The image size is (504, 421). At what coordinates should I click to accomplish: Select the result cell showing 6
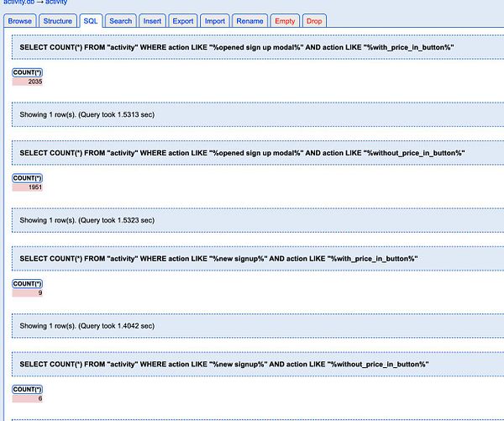pyautogui.click(x=28, y=398)
